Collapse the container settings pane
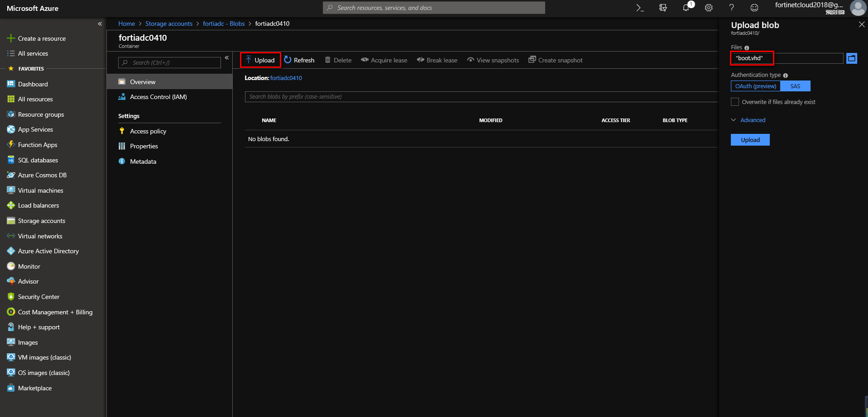This screenshot has width=868, height=417. coord(227,57)
